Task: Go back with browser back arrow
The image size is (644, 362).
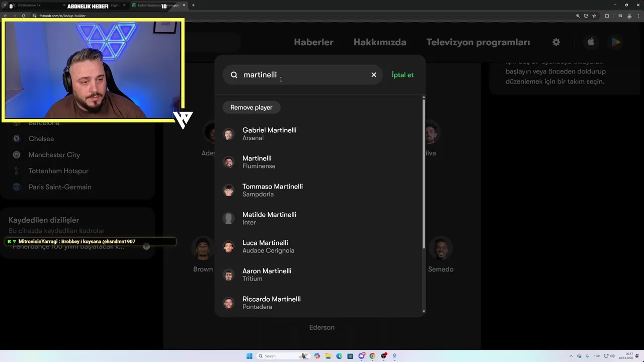Action: [6, 16]
